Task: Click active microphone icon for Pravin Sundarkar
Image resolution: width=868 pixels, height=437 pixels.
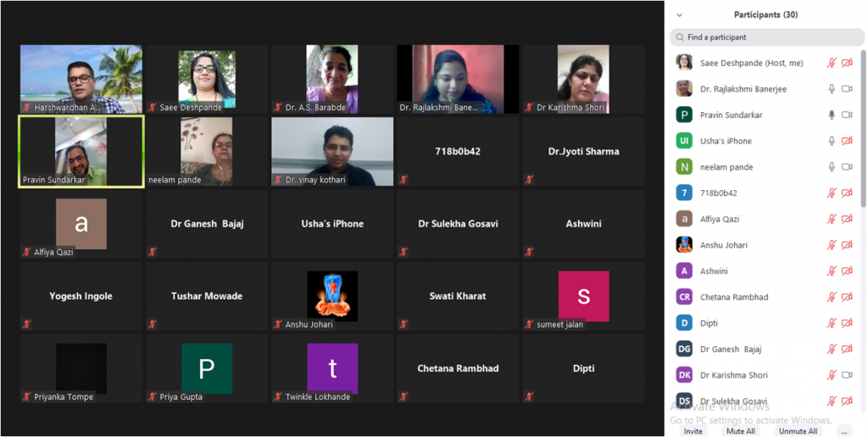Action: tap(832, 115)
